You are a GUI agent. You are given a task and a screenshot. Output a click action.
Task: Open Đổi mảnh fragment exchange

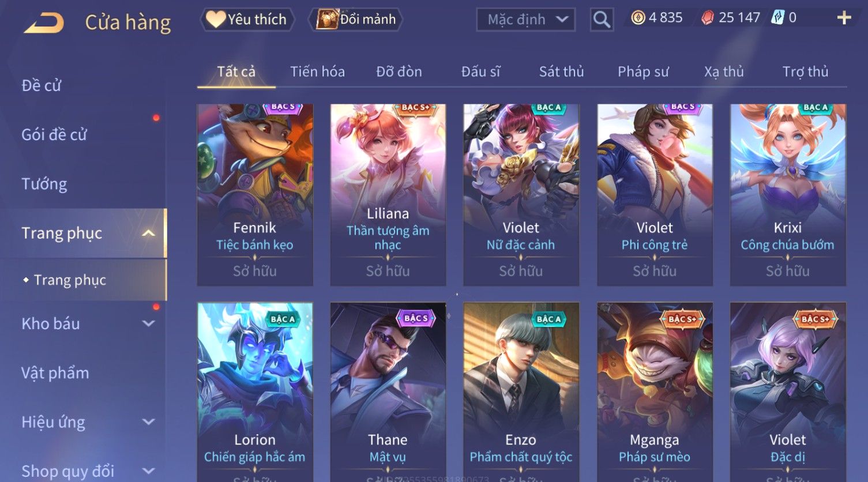click(356, 20)
